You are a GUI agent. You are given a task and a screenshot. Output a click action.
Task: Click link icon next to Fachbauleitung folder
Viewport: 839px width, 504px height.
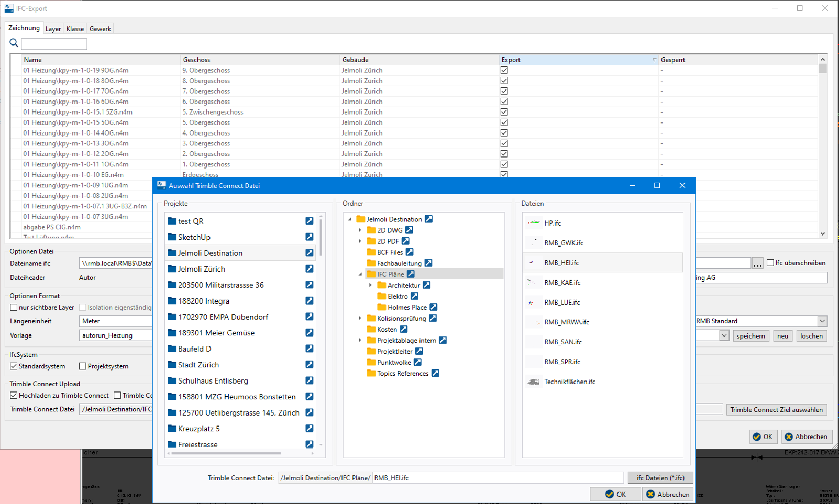tap(428, 263)
